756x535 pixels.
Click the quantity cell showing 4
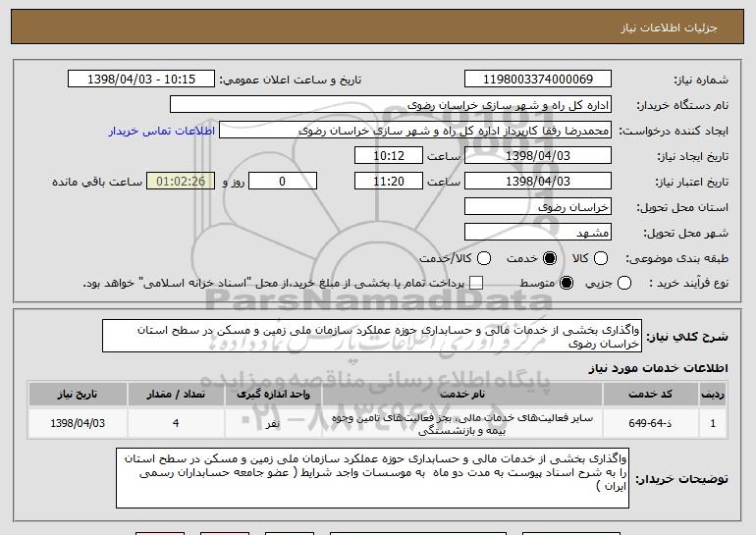(x=176, y=423)
